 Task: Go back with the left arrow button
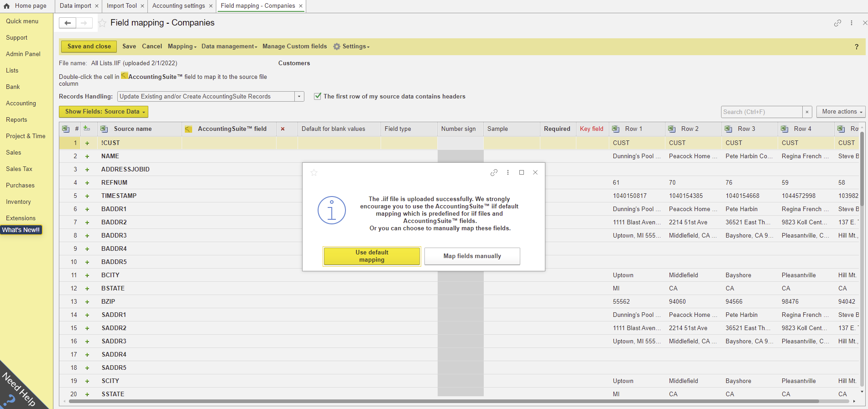[68, 23]
